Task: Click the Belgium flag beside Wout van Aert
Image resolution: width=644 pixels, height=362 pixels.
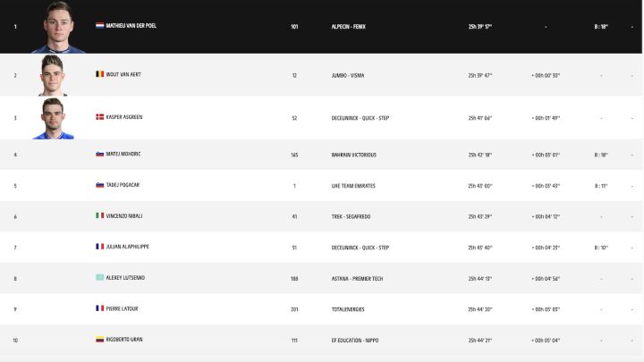Action: 100,74
